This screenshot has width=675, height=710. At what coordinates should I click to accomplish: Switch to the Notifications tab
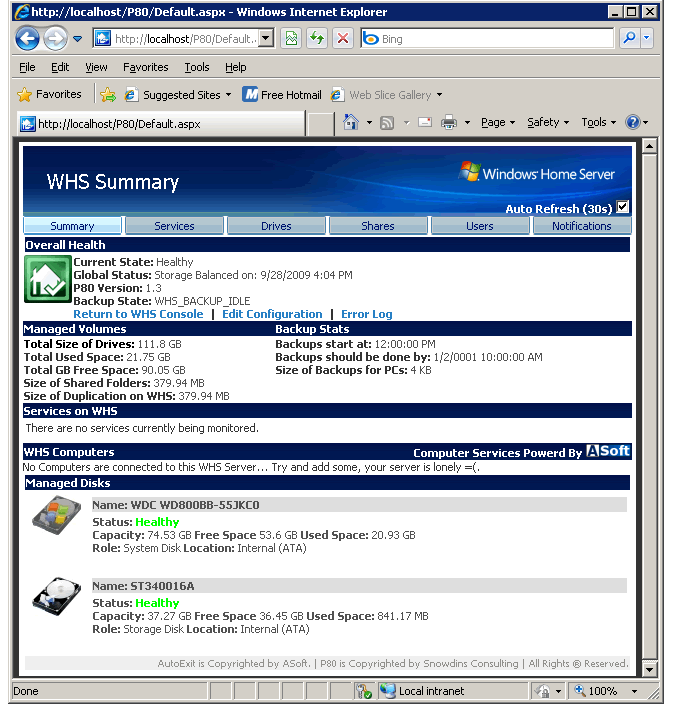582,225
